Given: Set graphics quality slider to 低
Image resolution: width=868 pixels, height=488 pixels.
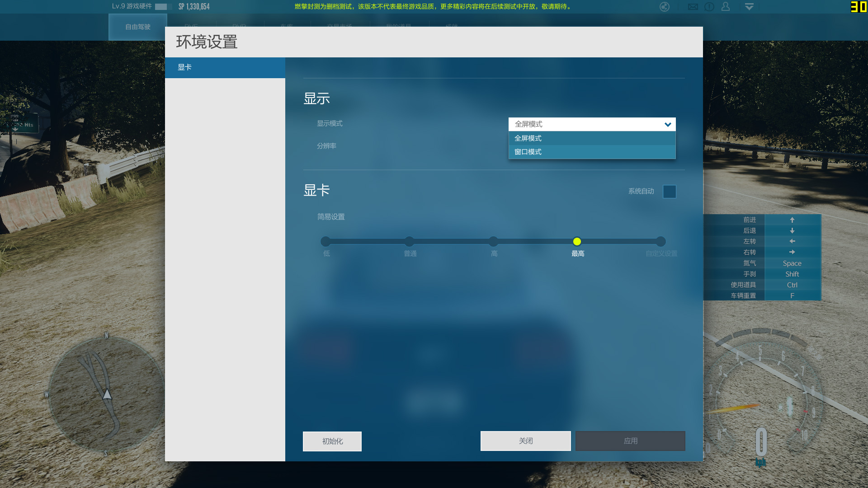Looking at the screenshot, I should (x=325, y=242).
